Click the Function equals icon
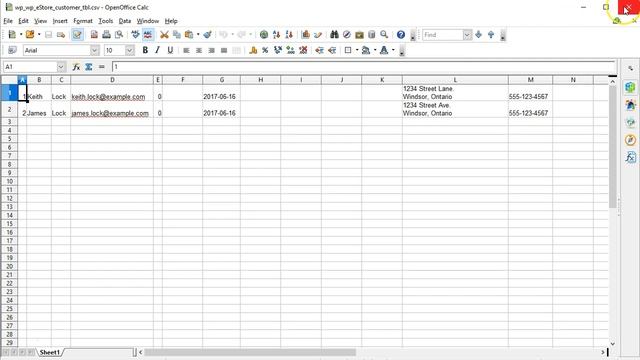Image resolution: width=640 pixels, height=360 pixels. [x=102, y=67]
